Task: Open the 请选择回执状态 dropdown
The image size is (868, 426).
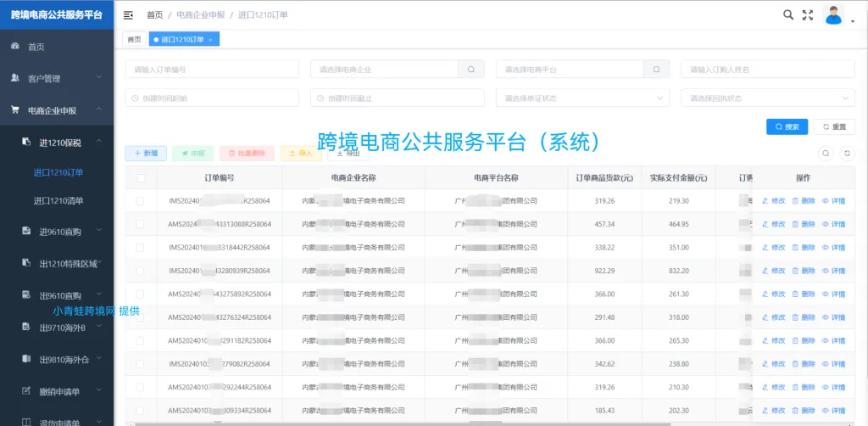Action: (x=768, y=98)
